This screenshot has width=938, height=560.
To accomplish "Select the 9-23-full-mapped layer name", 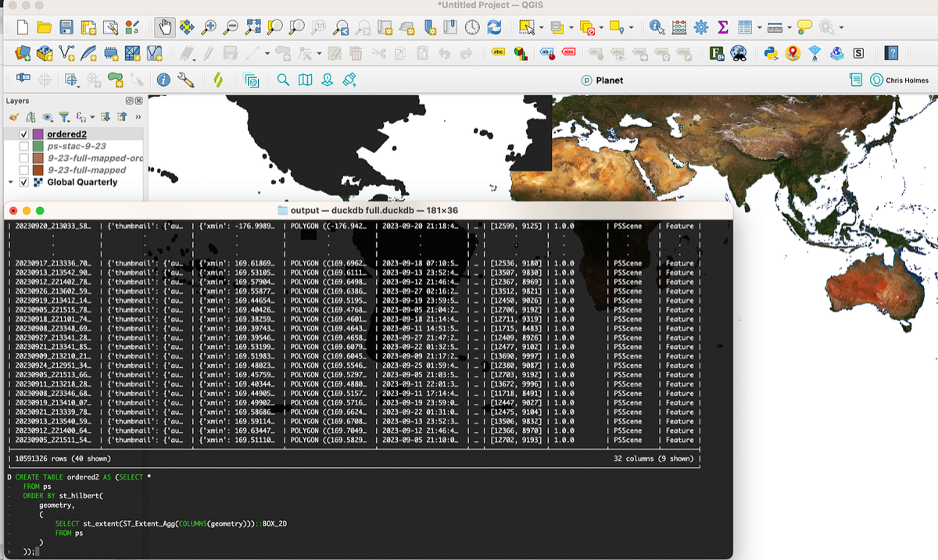I will 87,170.
